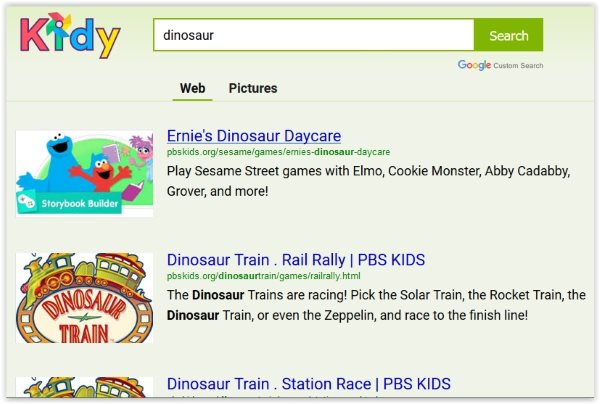600x404 pixels.
Task: Click the dinosaurtrain railrally.html URL
Action: click(263, 275)
